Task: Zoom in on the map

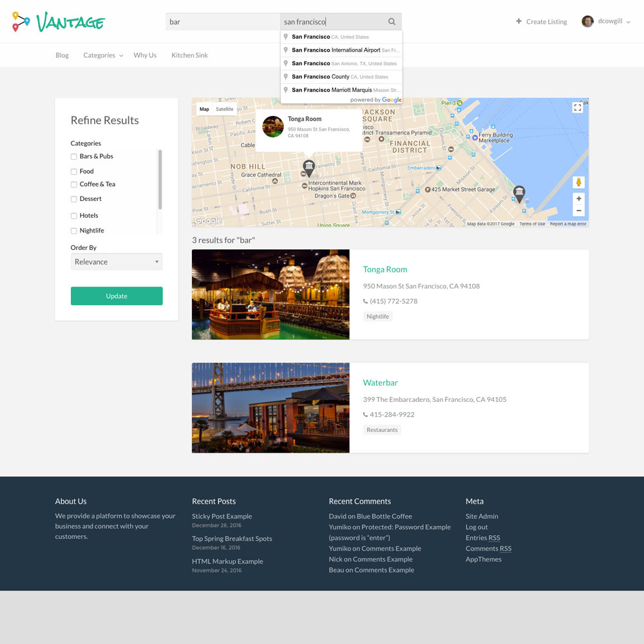Action: (x=578, y=199)
